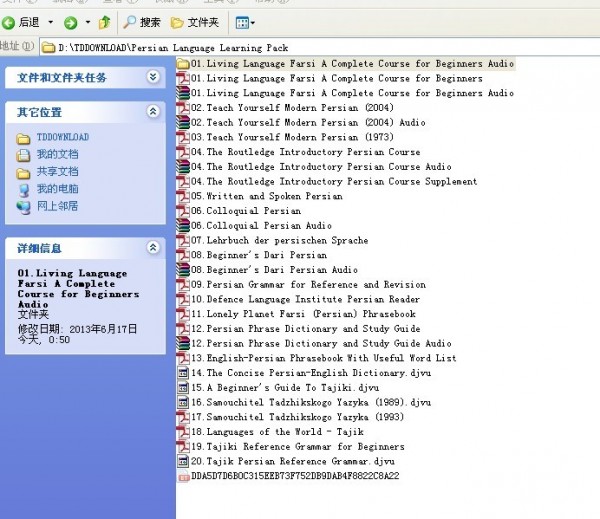Select '04. The Routledge Introductory Persian Course Supplement'
Image resolution: width=600 pixels, height=519 pixels.
click(334, 181)
